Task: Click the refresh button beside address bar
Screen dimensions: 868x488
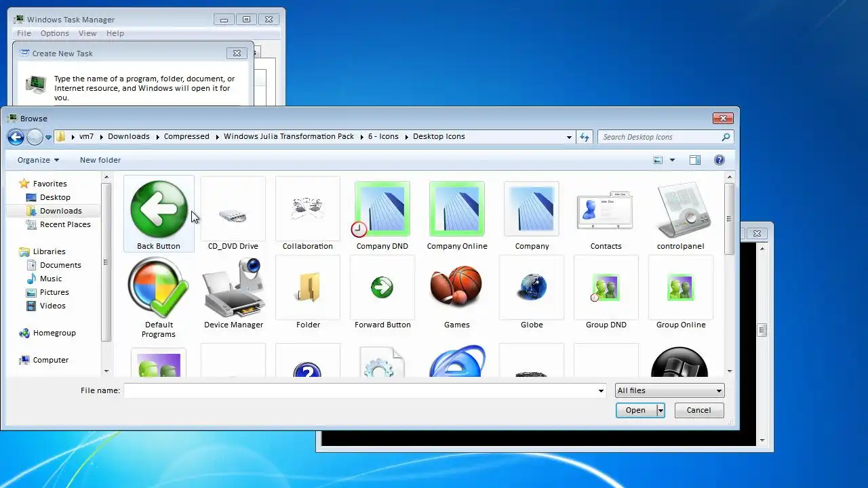Action: click(x=585, y=137)
